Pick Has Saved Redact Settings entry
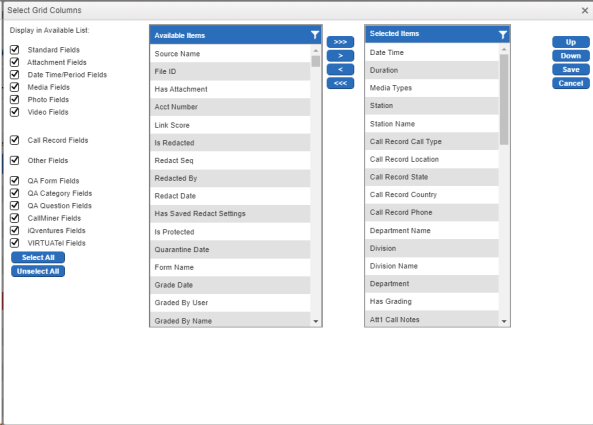The width and height of the screenshot is (593, 425). (230, 214)
